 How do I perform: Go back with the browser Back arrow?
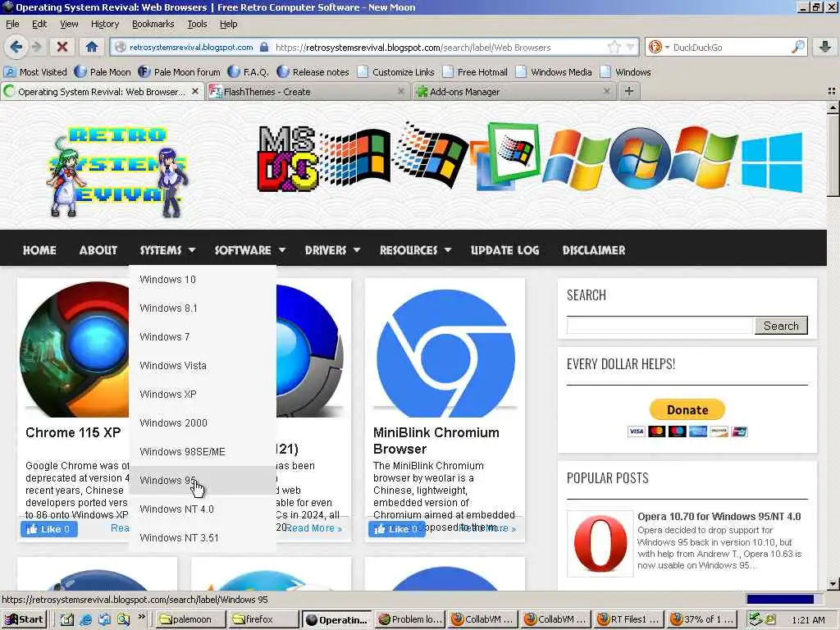click(x=16, y=47)
